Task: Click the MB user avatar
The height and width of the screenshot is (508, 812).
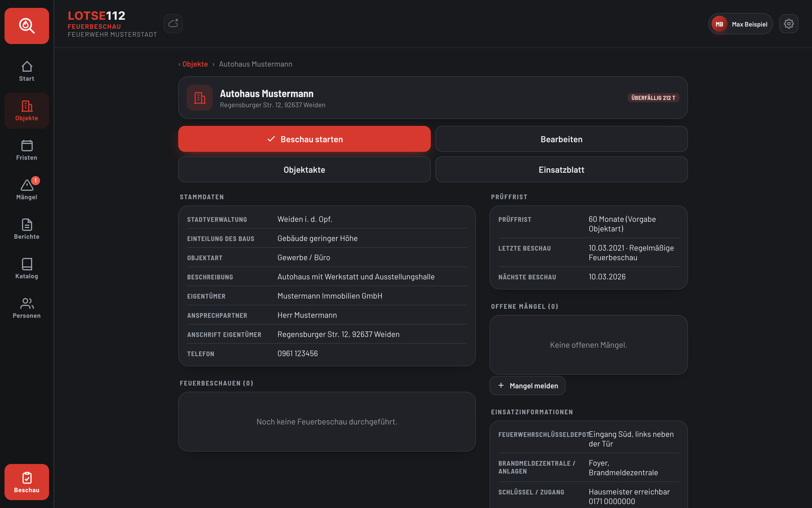Action: [x=719, y=24]
